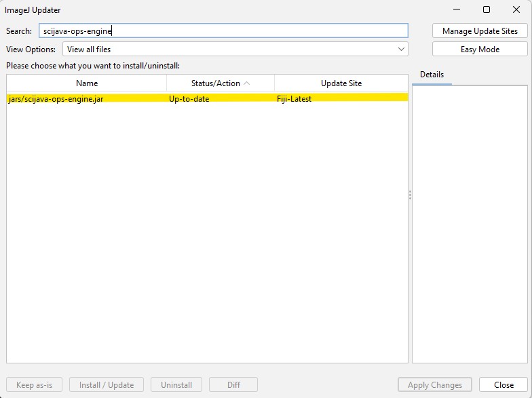The width and height of the screenshot is (532, 398).
Task: Click the Search text field
Action: (223, 31)
